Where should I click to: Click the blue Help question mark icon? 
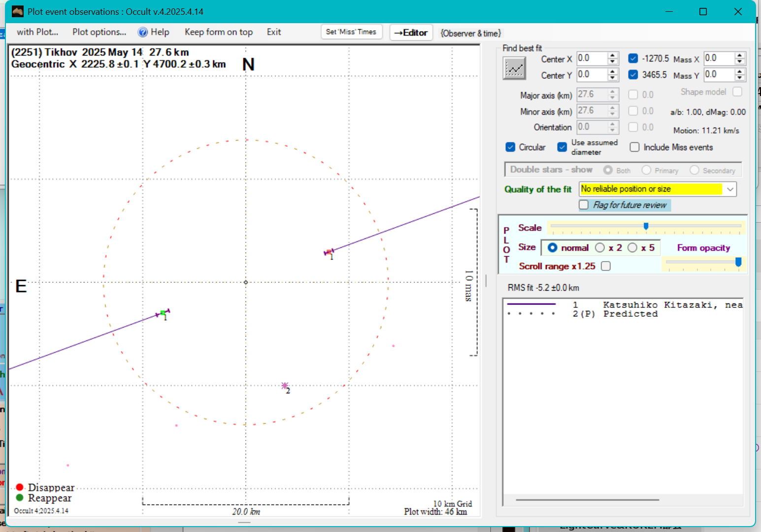point(143,32)
